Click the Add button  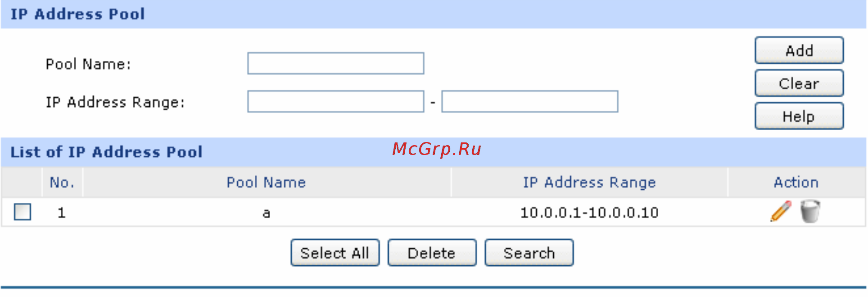799,50
